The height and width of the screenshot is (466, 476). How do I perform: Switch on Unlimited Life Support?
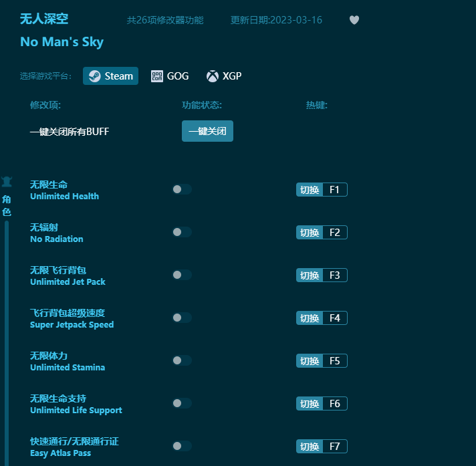182,403
